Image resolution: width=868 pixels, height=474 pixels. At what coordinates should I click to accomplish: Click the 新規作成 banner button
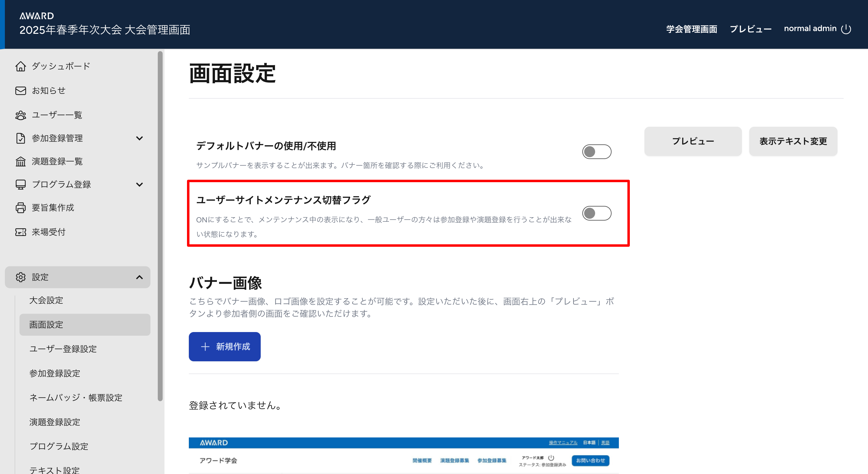pyautogui.click(x=224, y=347)
